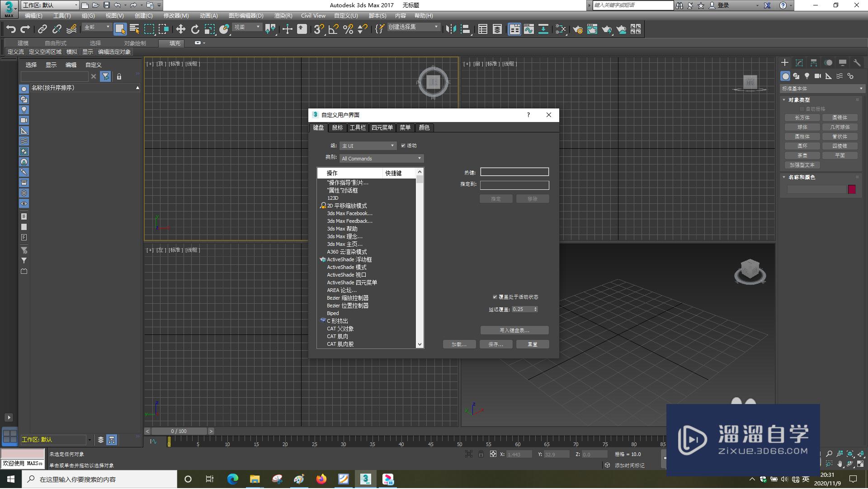Select the Shapes category icon
Screen dimensions: 868x489
[796, 76]
